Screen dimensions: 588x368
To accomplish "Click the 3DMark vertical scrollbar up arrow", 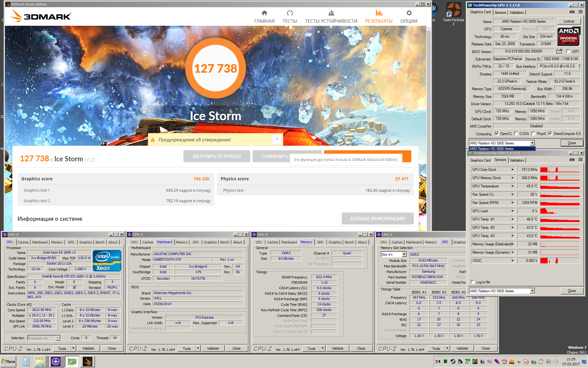I will (429, 29).
